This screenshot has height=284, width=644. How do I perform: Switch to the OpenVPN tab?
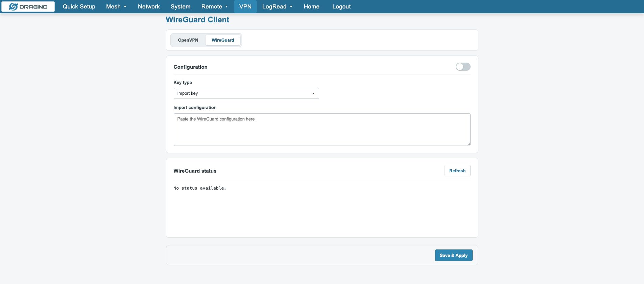[188, 40]
